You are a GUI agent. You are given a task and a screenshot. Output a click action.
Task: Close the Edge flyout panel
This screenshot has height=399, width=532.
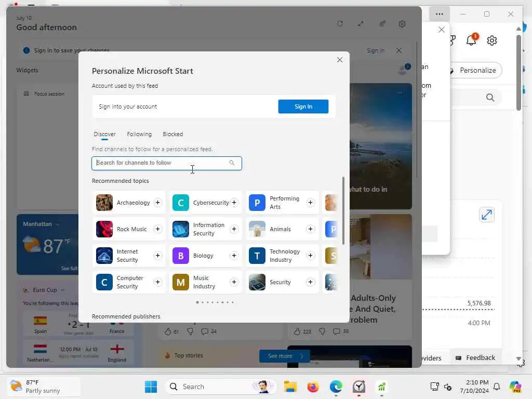coord(441,30)
